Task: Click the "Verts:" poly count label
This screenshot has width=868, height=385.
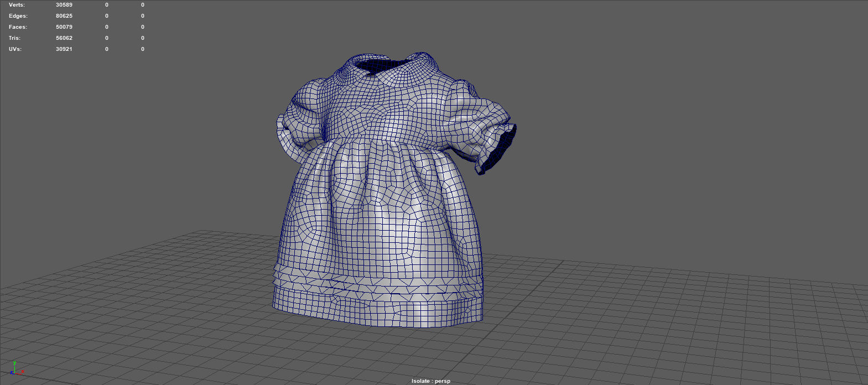Action: point(17,5)
